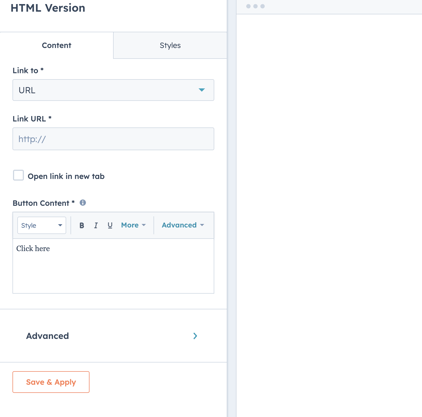Image resolution: width=422 pixels, height=417 pixels.
Task: Click into the Click here text area
Action: coord(113,266)
